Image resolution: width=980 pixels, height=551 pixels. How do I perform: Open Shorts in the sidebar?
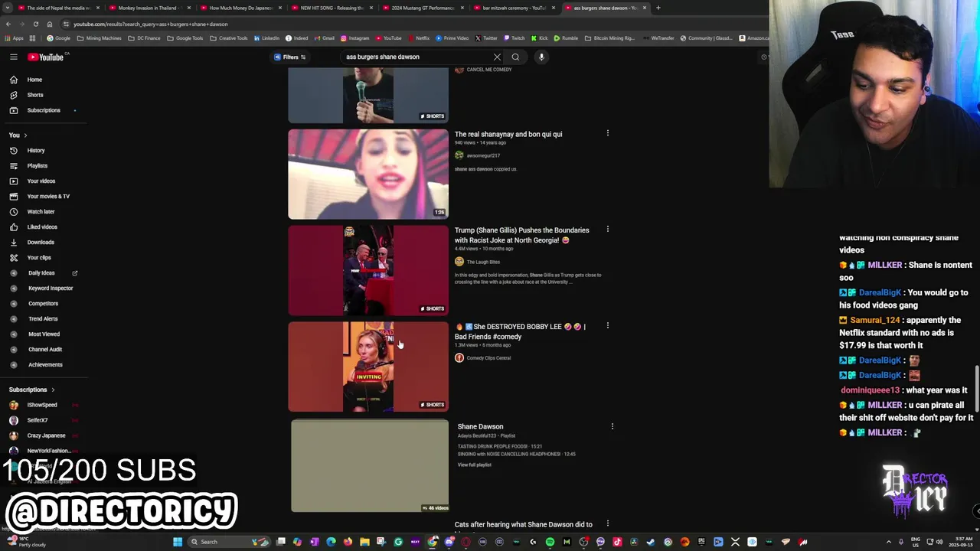[x=35, y=95]
